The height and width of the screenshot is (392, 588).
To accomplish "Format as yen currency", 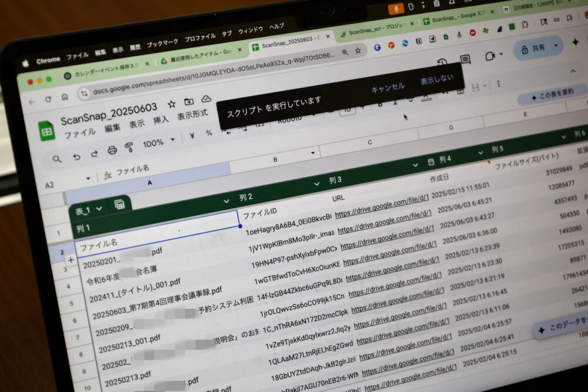I will point(192,136).
